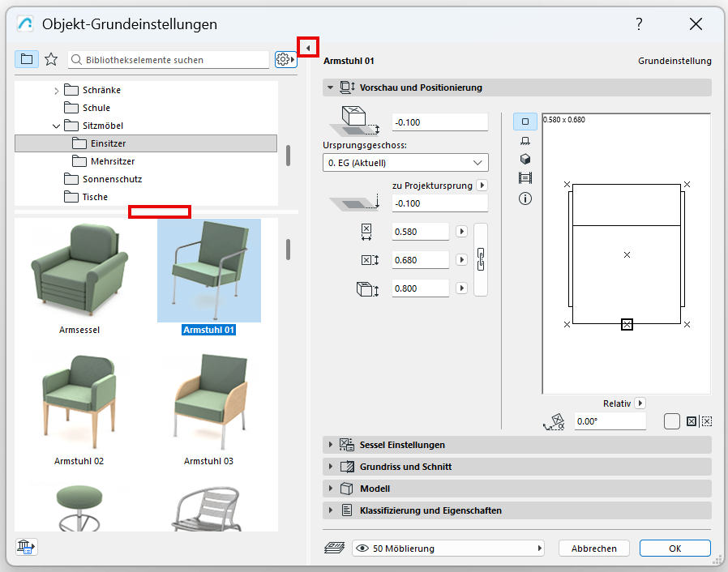
Task: Click the anchor point icon with the solid box
Action: tap(692, 421)
